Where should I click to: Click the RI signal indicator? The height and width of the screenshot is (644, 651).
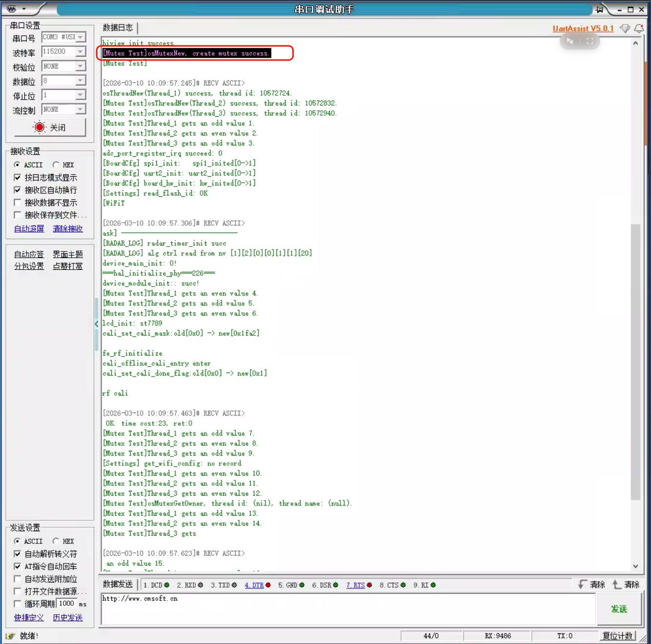point(433,585)
